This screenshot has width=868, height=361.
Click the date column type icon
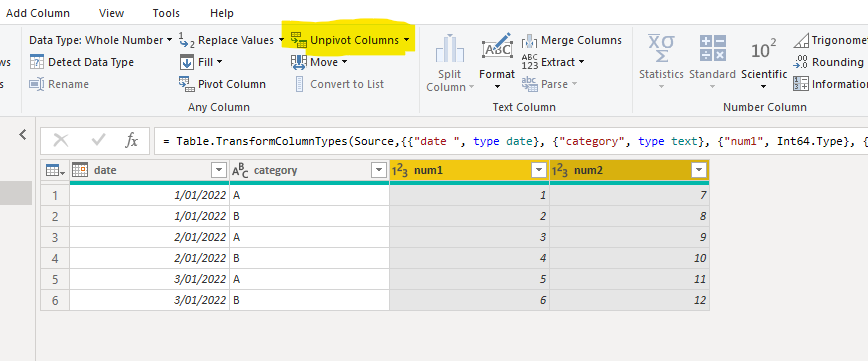click(80, 170)
